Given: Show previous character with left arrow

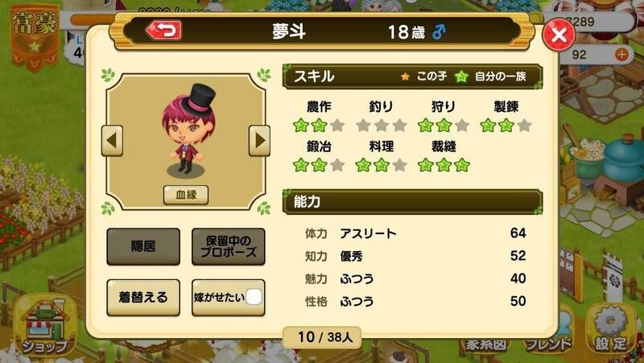Looking at the screenshot, I should click(112, 140).
